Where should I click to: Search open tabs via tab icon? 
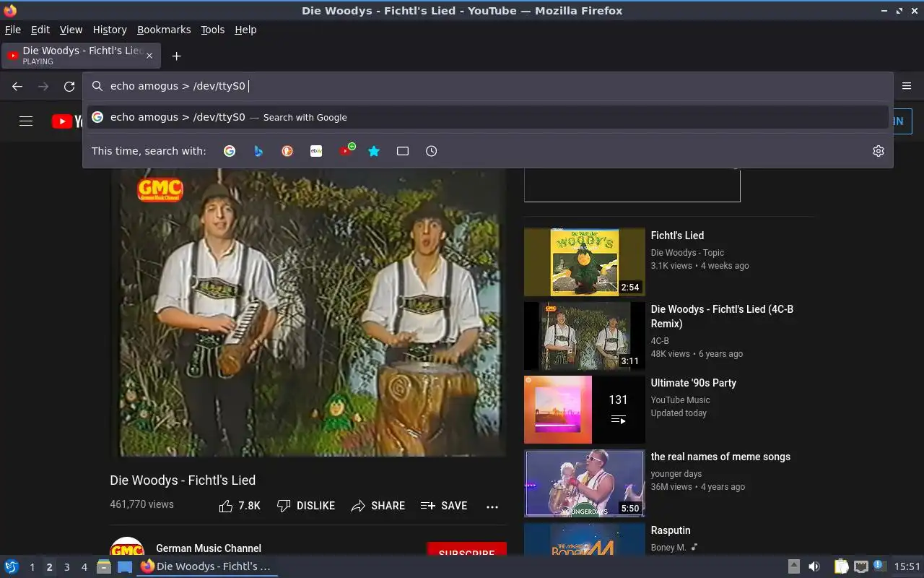point(403,151)
